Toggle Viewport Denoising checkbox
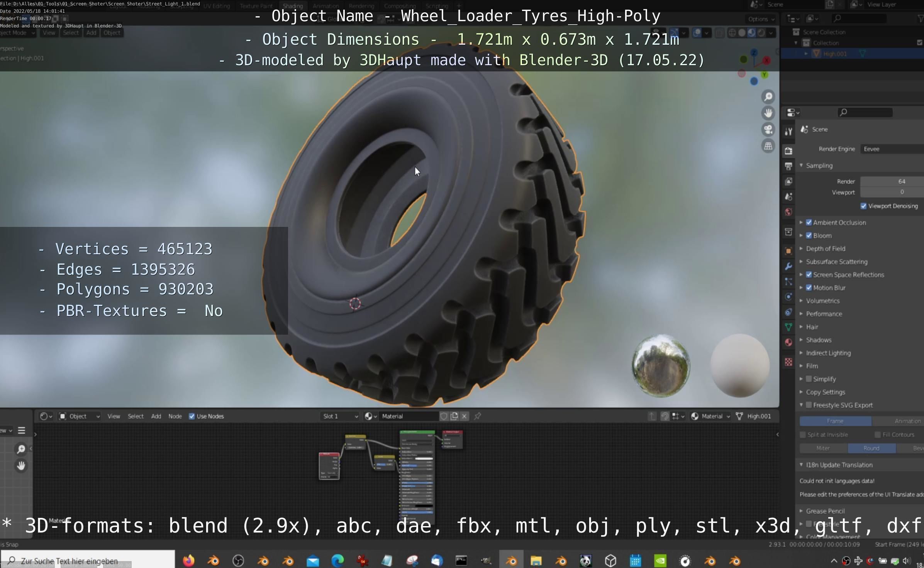This screenshot has width=924, height=568. [x=864, y=206]
